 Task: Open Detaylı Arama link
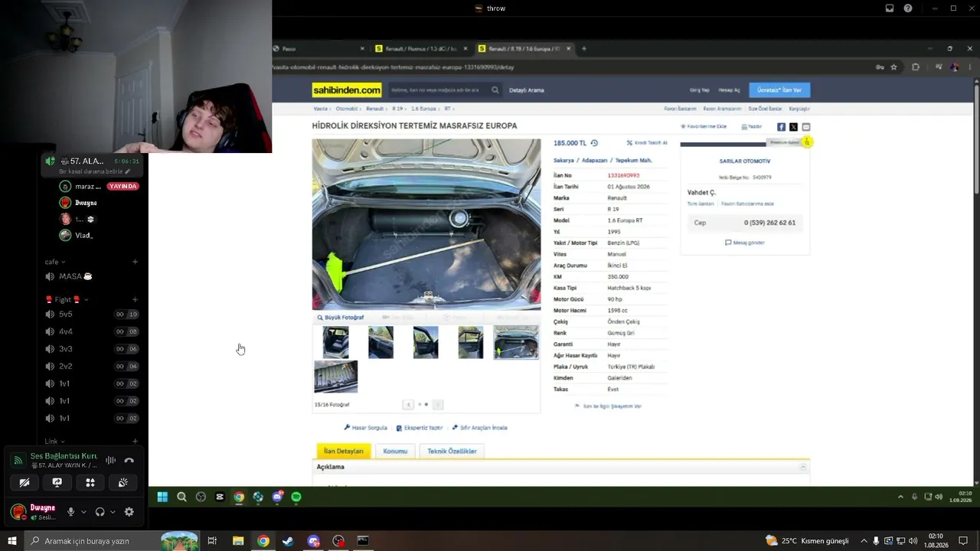(x=527, y=90)
